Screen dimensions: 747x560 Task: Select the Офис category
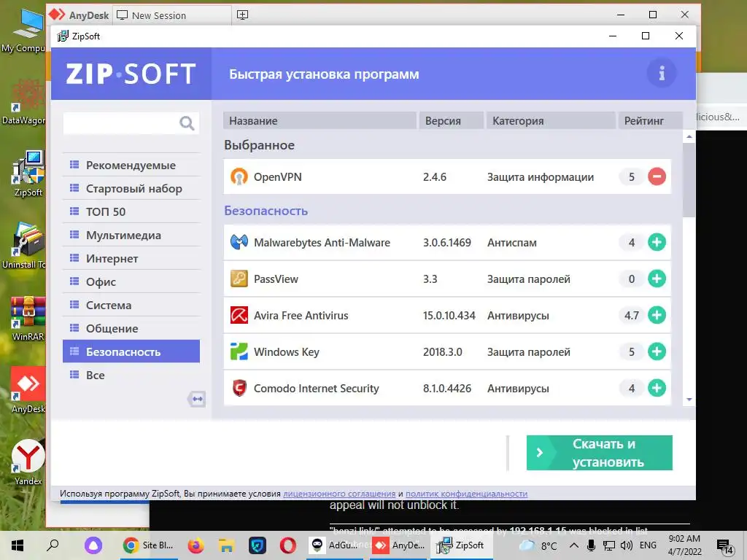(x=131, y=282)
